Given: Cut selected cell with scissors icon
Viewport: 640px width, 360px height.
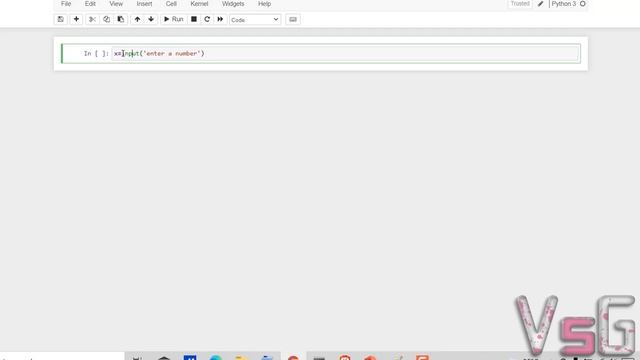Looking at the screenshot, I should [92, 19].
